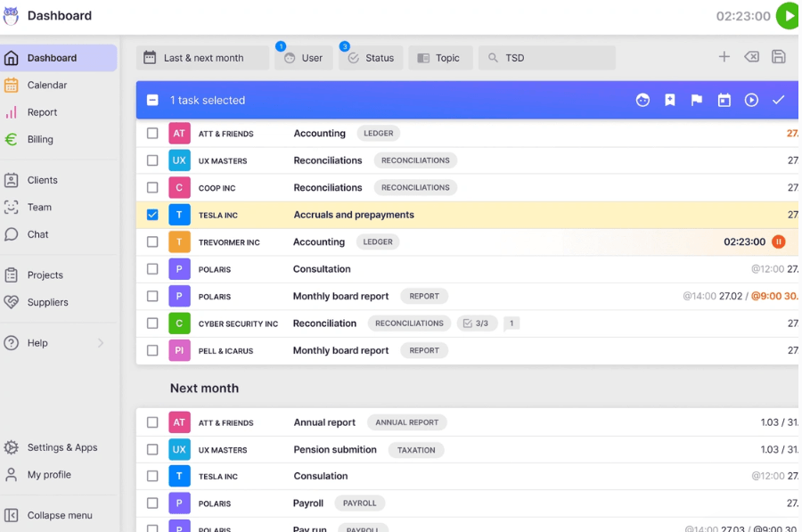
Task: Click the LEDGER tag on ATT & Friends
Action: 379,134
